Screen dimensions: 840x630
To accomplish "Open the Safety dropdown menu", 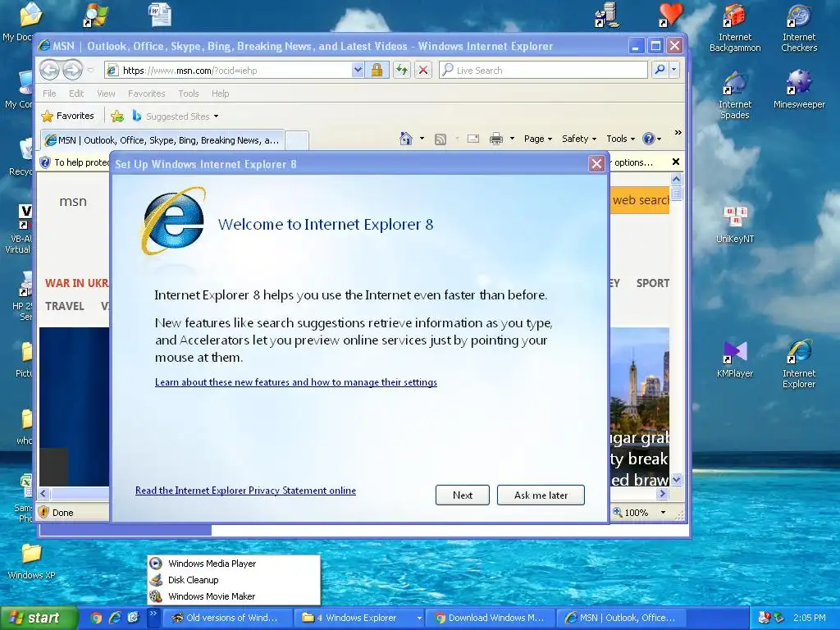I will pos(578,139).
